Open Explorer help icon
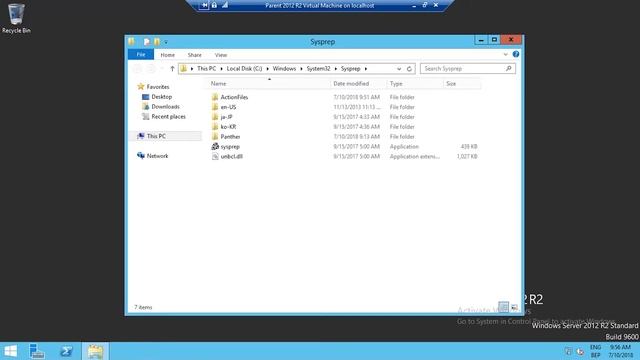This screenshot has width=640, height=360. [516, 54]
